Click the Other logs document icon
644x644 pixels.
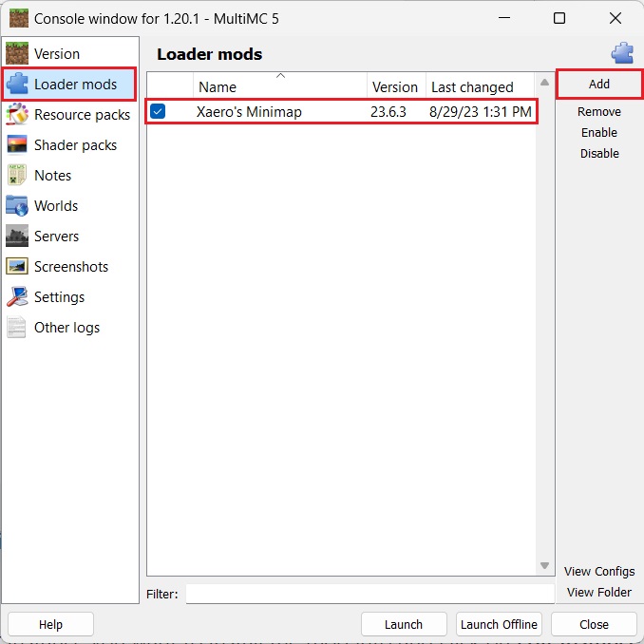click(17, 327)
